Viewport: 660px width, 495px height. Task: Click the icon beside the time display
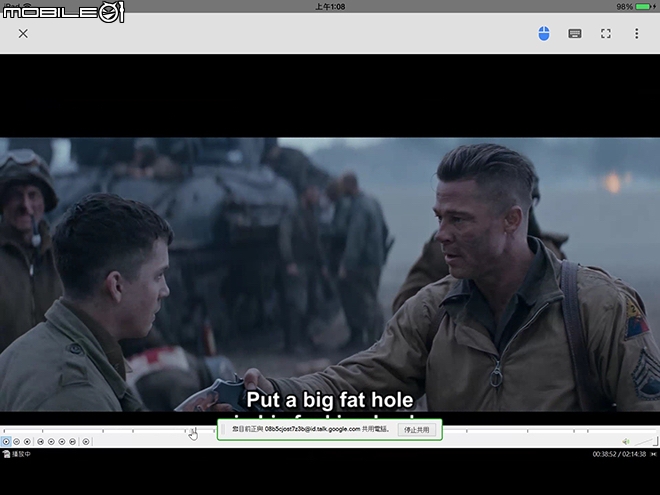pyautogui.click(x=653, y=454)
